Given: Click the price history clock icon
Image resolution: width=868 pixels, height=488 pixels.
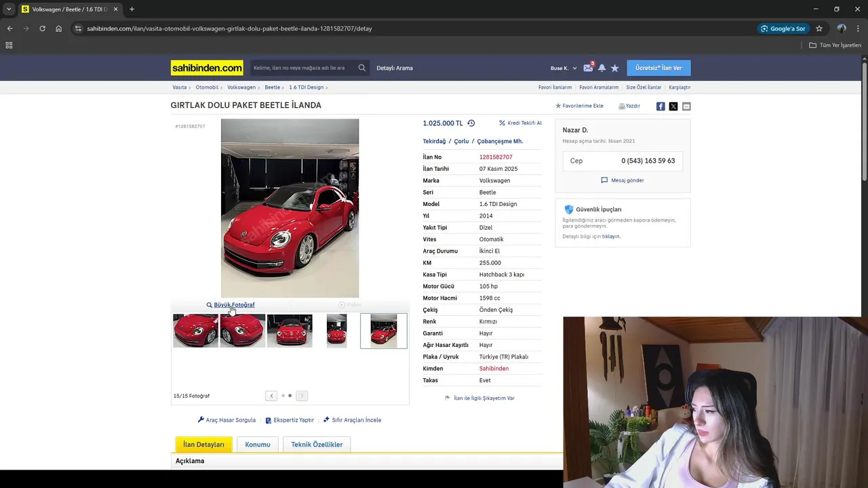Looking at the screenshot, I should [x=471, y=123].
